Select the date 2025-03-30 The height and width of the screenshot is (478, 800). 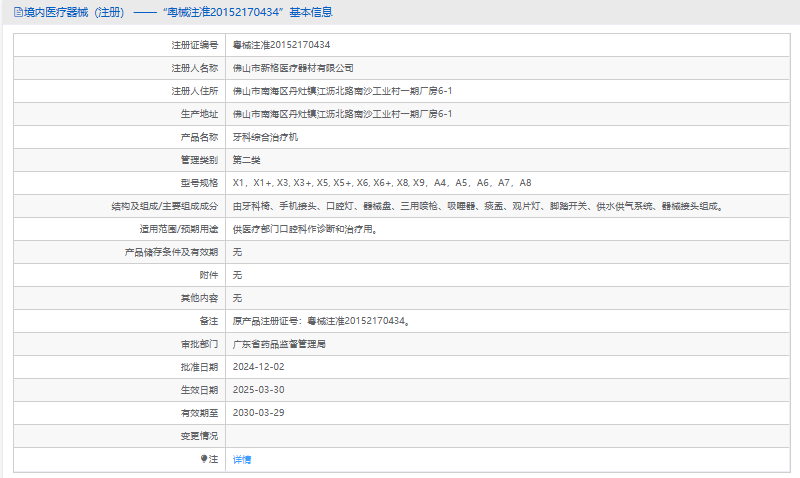(259, 390)
